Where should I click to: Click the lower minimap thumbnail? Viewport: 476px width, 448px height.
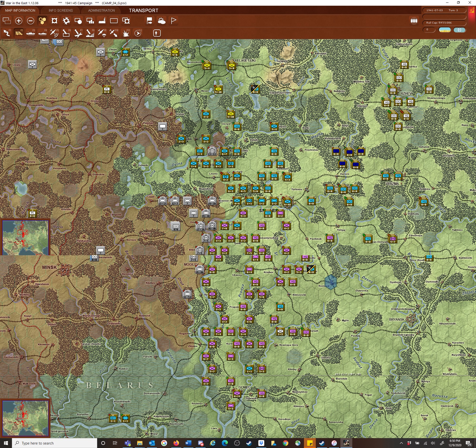coord(25,418)
